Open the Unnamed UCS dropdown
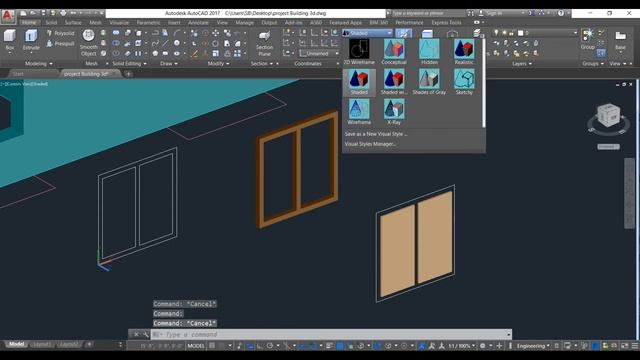640x360 pixels. (x=319, y=53)
